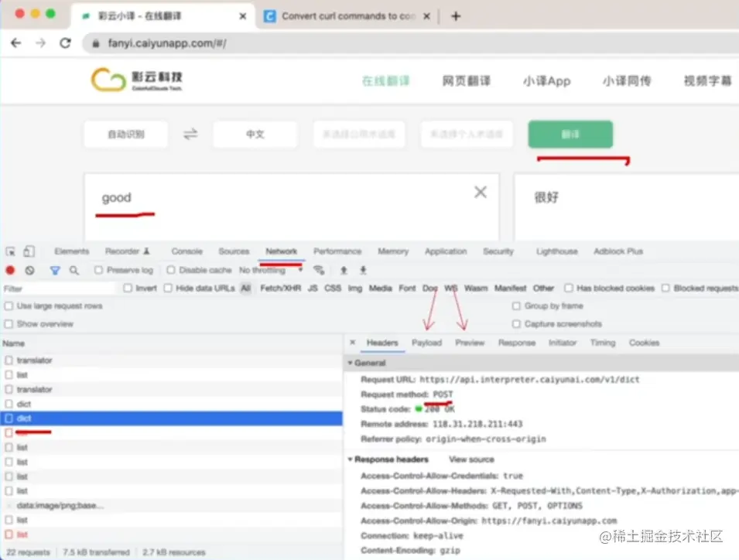Check Use large request rows

[x=9, y=306]
